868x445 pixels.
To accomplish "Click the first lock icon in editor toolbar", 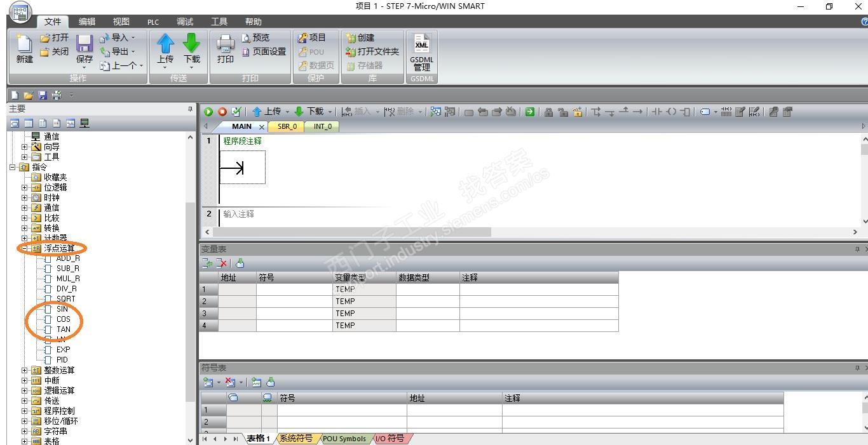I will 548,112.
